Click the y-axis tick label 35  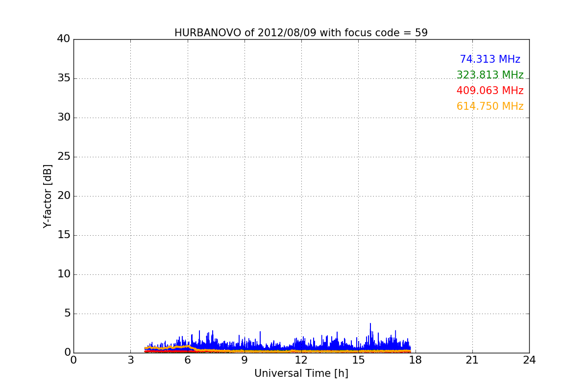click(x=64, y=78)
